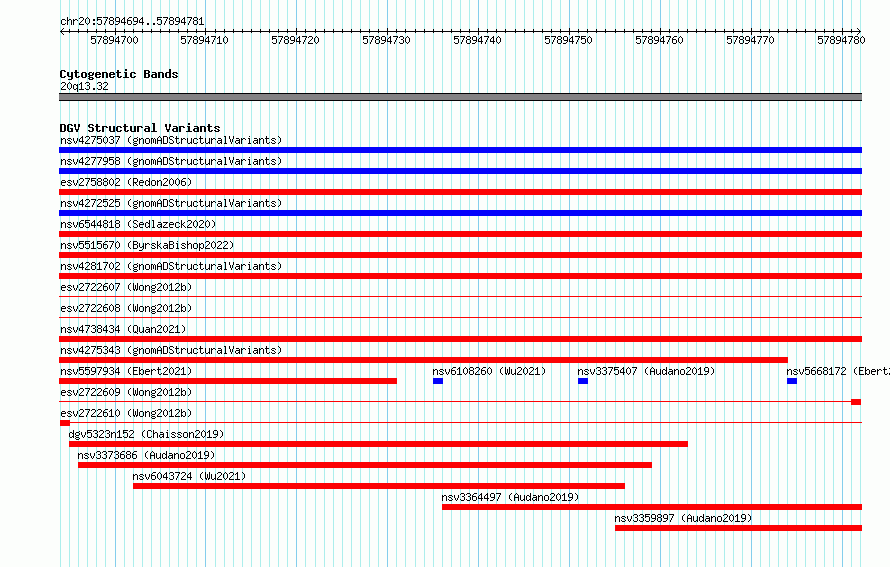Click the DGV Structural Variants track title
Image resolution: width=890 pixels, height=567 pixels.
click(140, 128)
